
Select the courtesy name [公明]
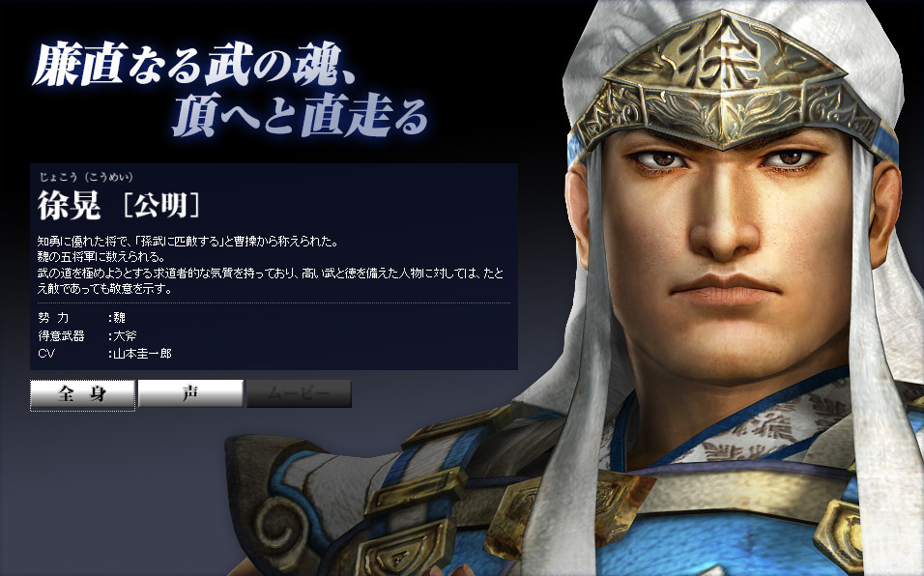point(160,205)
